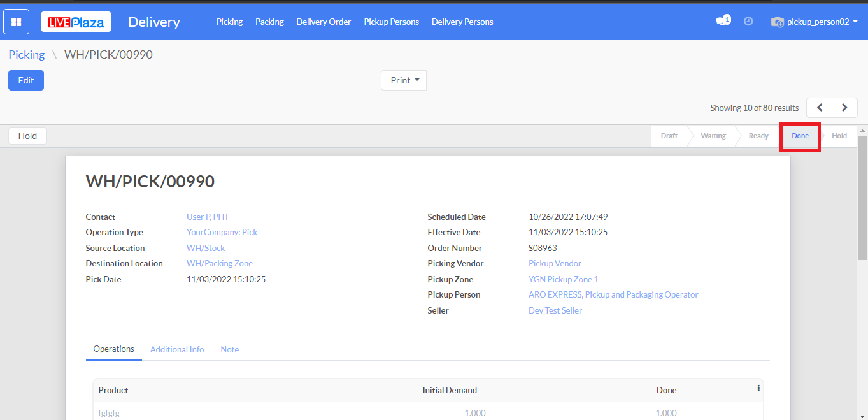
Task: Click the Initial Demand column header
Action: click(450, 390)
